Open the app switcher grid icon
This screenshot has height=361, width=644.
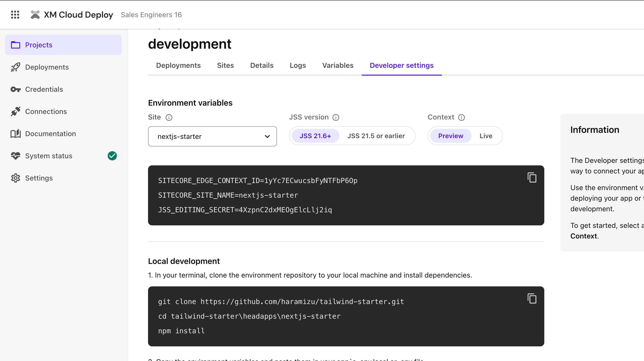pos(15,15)
